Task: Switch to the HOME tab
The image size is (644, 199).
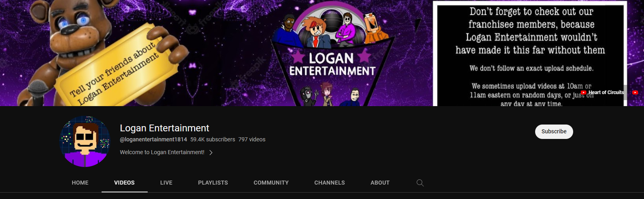Action: (80, 183)
